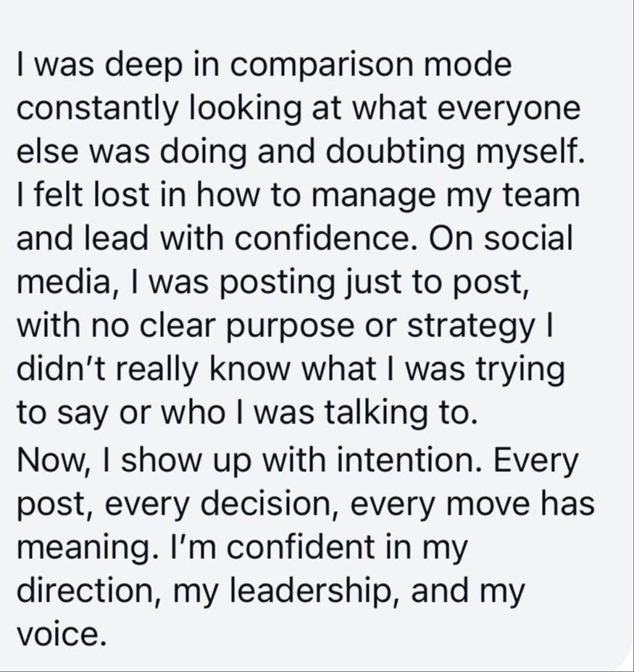
Task: Click the word "Now," starting second paragraph
Action: tap(54, 460)
